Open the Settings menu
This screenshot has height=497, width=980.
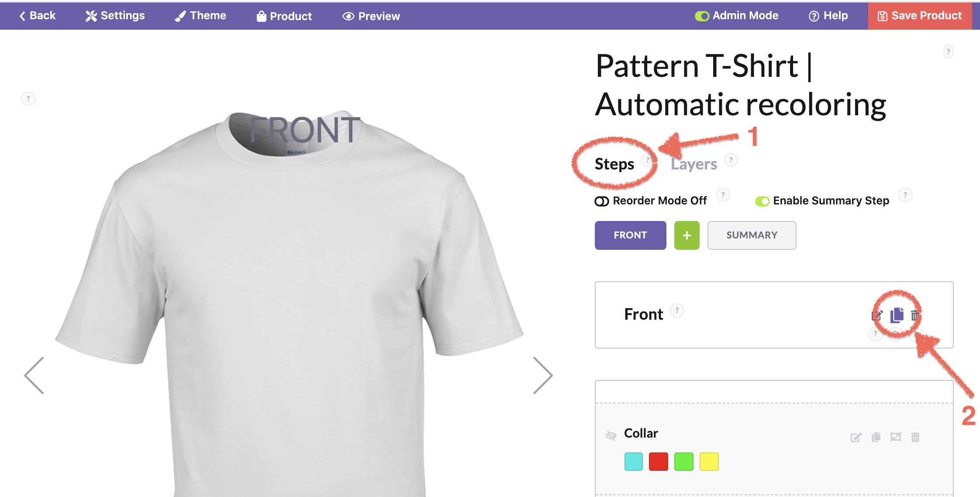[x=115, y=16]
